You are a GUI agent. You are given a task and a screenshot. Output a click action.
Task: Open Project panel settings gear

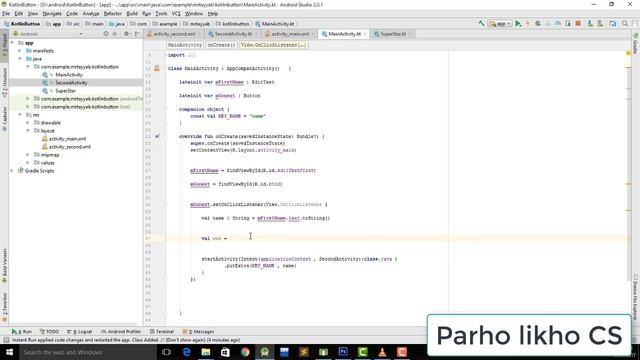coord(126,34)
